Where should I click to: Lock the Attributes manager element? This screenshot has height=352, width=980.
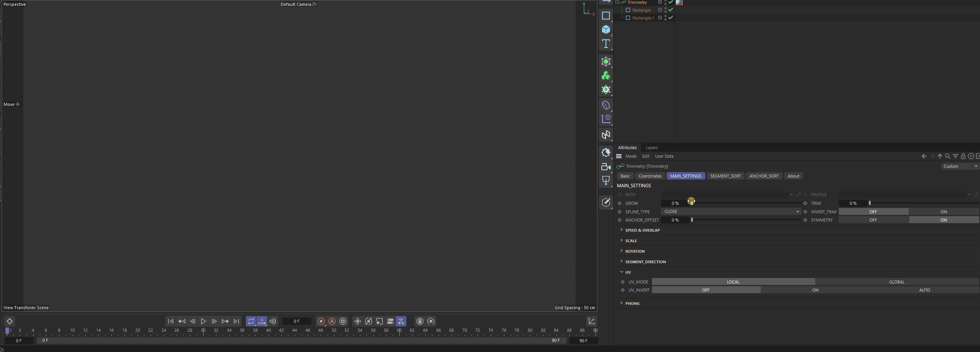(x=963, y=156)
